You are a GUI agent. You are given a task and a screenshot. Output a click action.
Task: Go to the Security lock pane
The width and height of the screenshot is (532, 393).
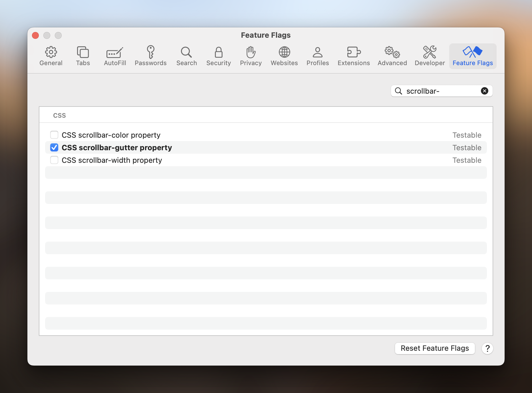(218, 56)
